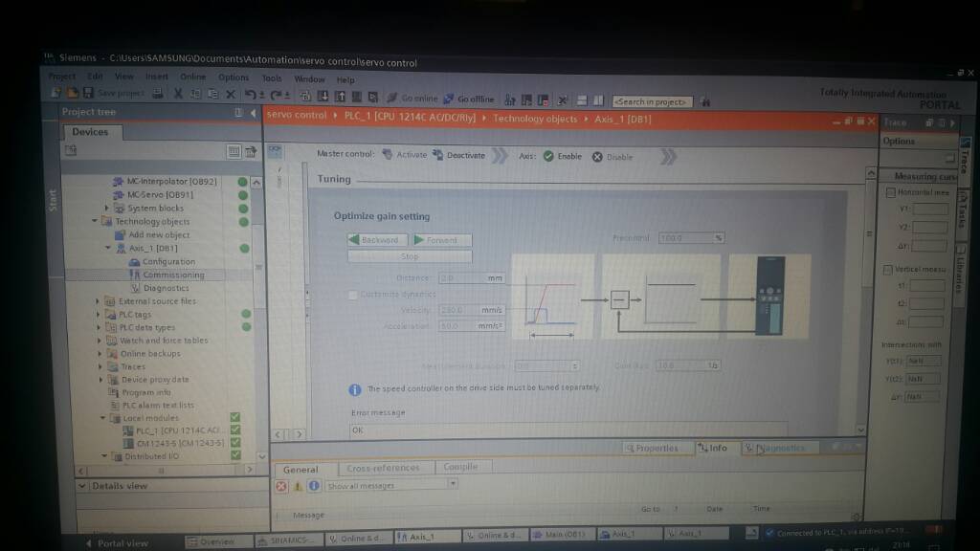Viewport: 980px width, 551px height.
Task: Switch to the Cross-references tab
Action: [383, 467]
